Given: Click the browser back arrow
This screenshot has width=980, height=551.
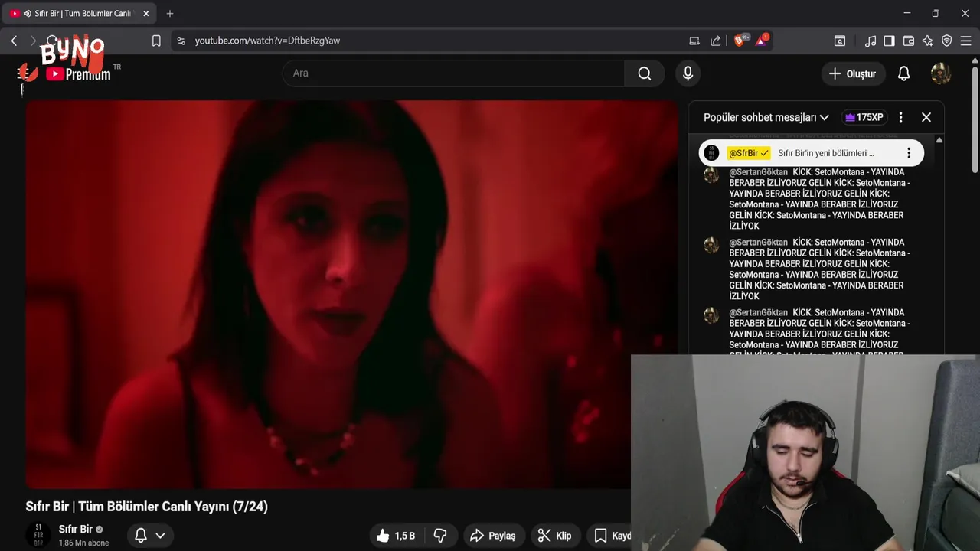Looking at the screenshot, I should 14,41.
